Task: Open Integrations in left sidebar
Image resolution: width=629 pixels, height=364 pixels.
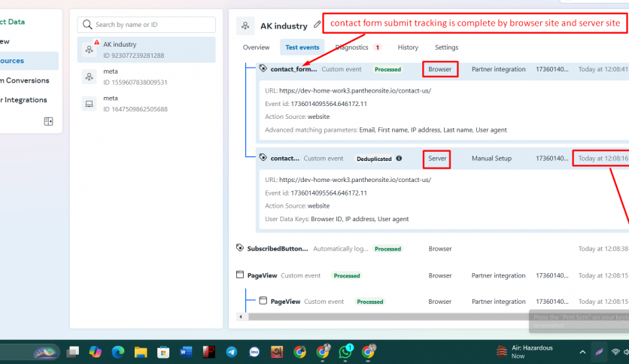Action: click(23, 100)
